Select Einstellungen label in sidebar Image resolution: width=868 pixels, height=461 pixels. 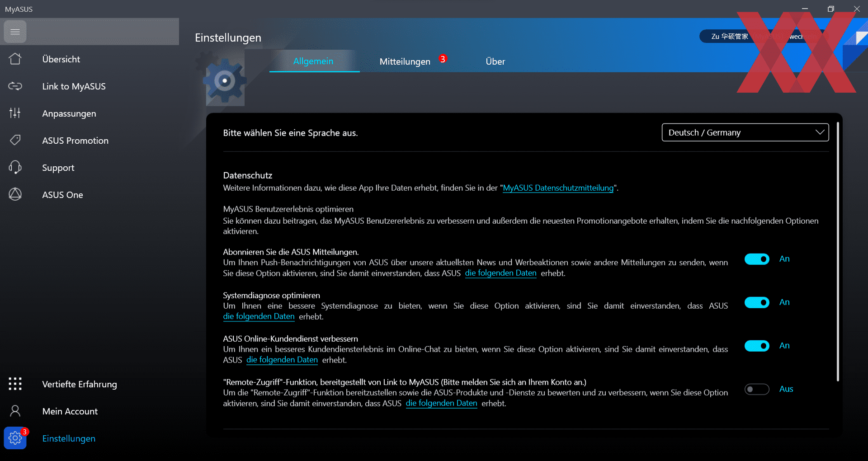coord(69,438)
